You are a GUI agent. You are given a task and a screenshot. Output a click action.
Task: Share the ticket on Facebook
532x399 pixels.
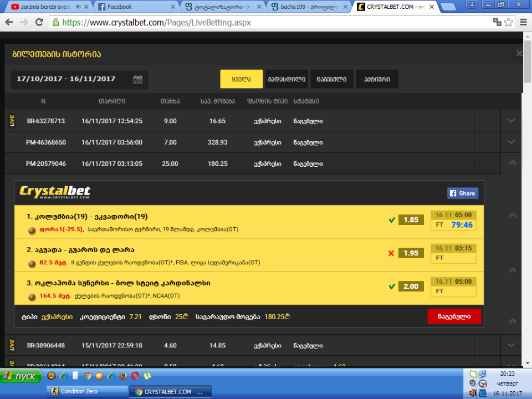pyautogui.click(x=462, y=193)
